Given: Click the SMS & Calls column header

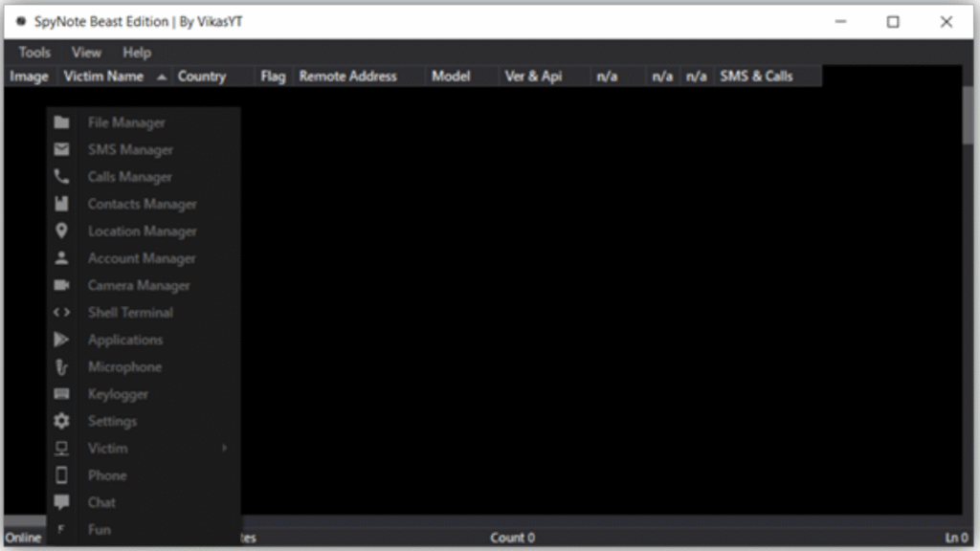Looking at the screenshot, I should (x=756, y=77).
